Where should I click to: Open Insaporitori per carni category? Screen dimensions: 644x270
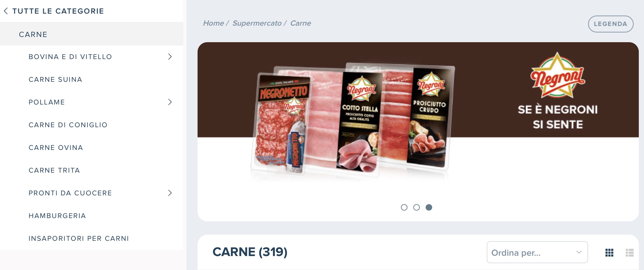[79, 239]
